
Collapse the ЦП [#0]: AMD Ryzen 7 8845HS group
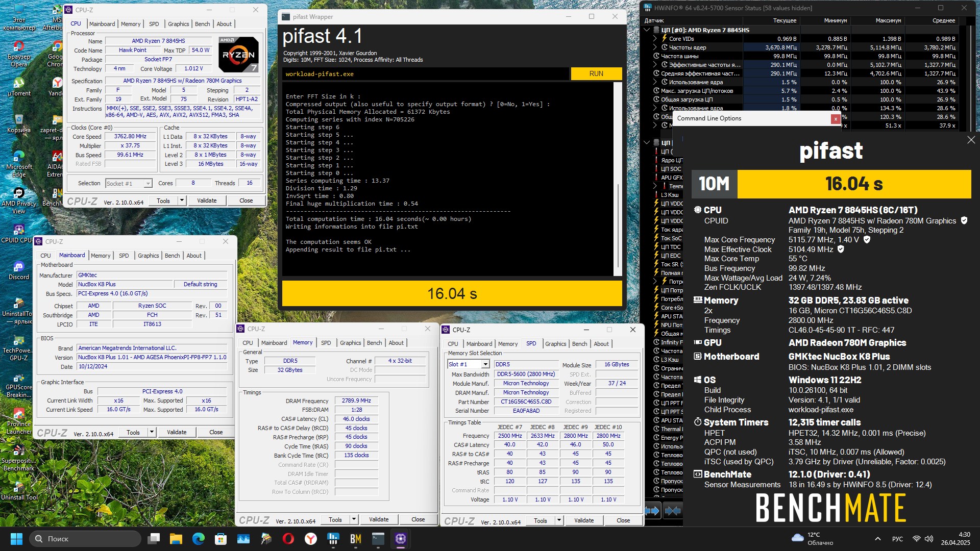tap(647, 30)
